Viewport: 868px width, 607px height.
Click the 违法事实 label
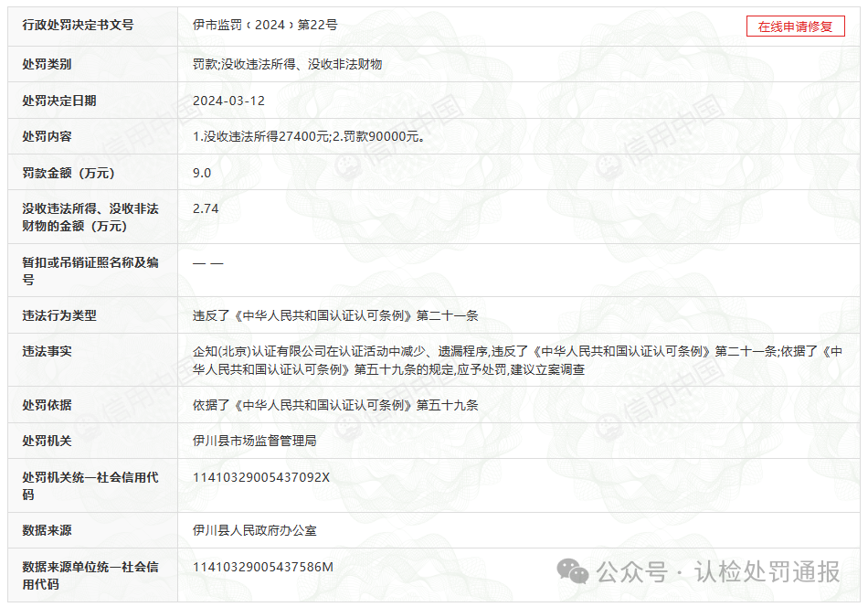pyautogui.click(x=47, y=351)
